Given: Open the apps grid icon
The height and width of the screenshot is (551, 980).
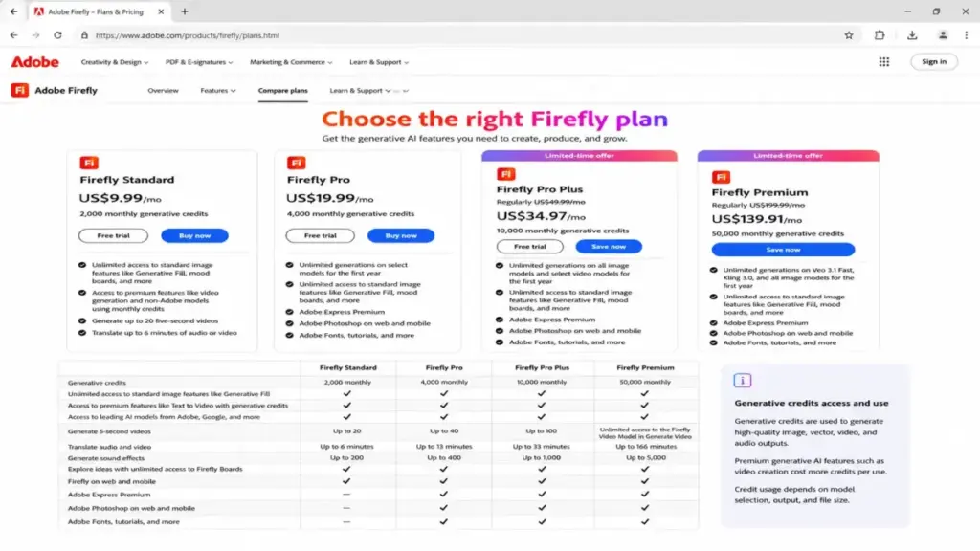Looking at the screenshot, I should [883, 62].
